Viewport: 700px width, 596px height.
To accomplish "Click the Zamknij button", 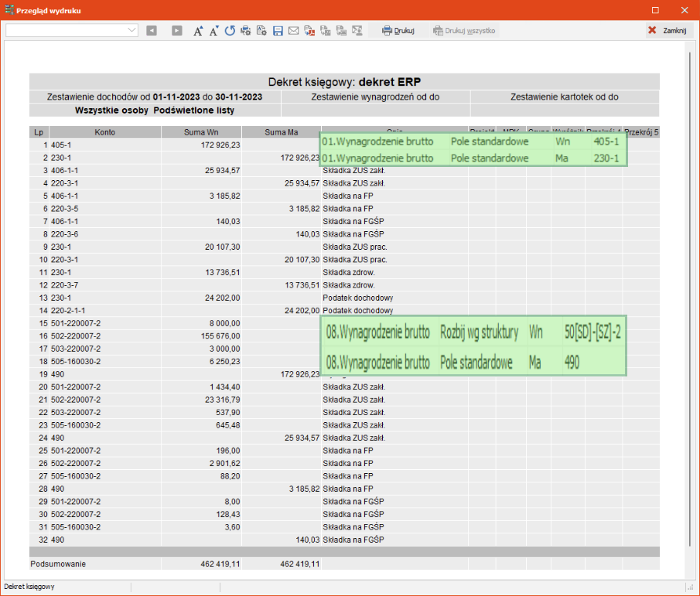I will 668,30.
